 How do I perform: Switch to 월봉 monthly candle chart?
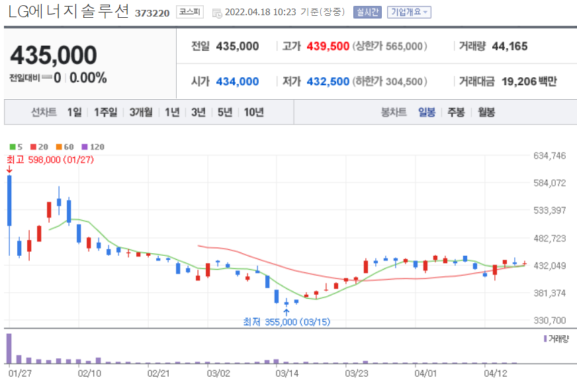[x=486, y=112]
